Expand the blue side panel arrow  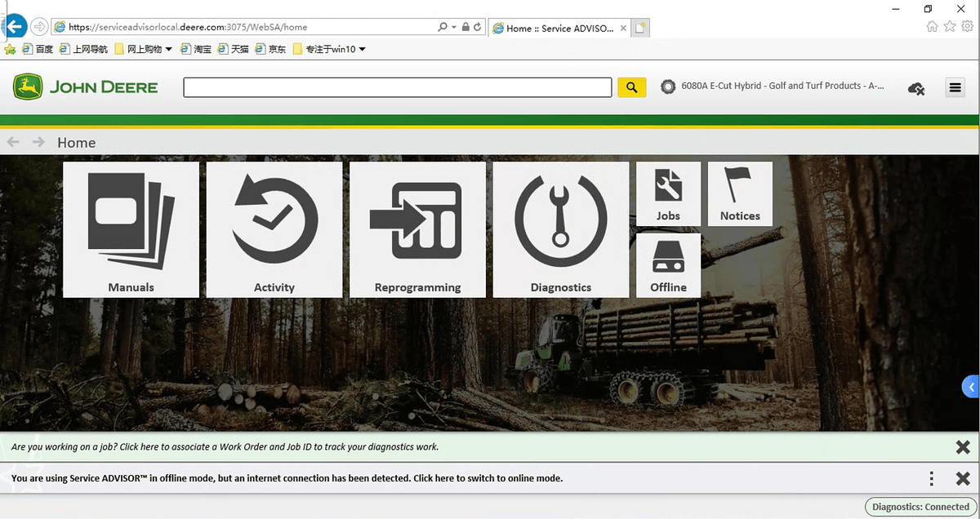[971, 386]
